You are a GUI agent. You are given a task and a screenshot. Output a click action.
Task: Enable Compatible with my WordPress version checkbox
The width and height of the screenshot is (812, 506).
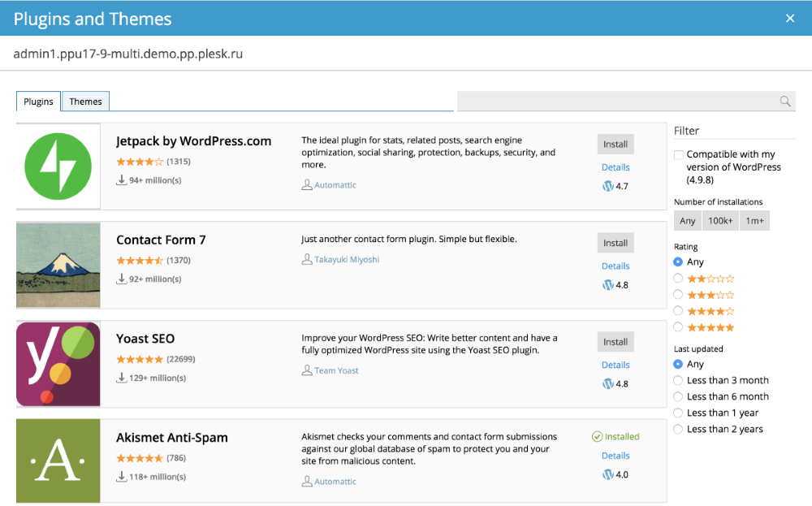(679, 154)
